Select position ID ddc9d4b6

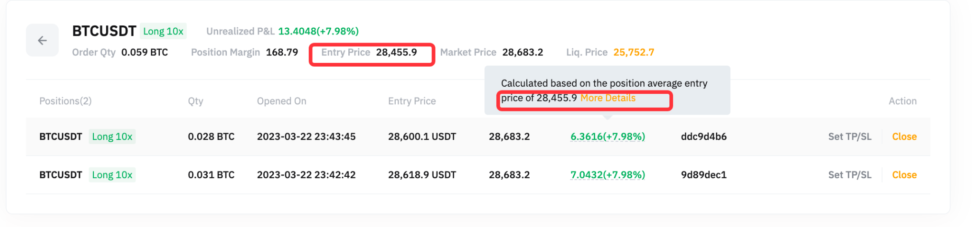coord(703,136)
